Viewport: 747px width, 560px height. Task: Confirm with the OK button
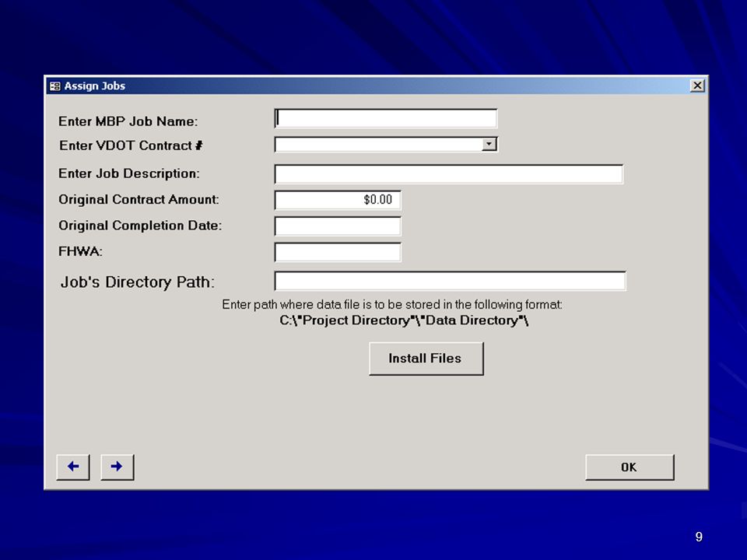click(630, 467)
